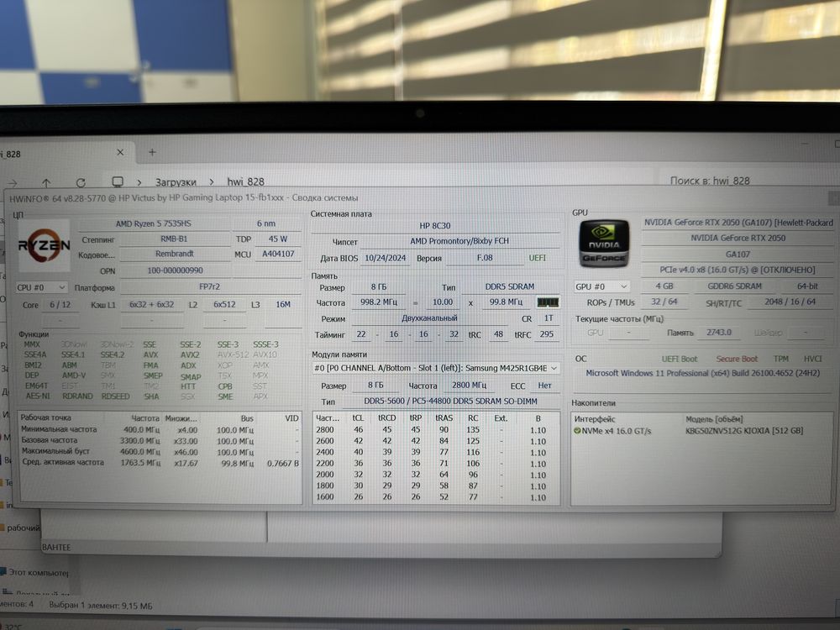Click the '2743.0' GPU memory clock value
Image resolution: width=840 pixels, height=630 pixels.
[x=718, y=333]
